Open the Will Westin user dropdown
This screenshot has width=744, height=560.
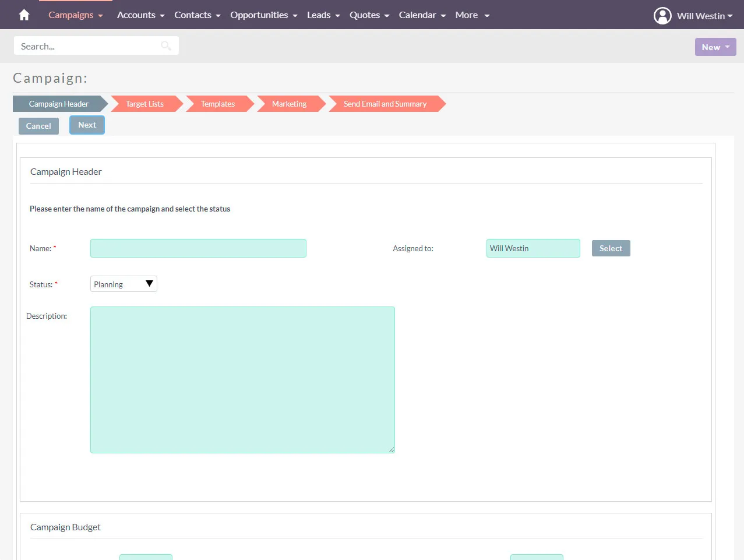pos(704,16)
